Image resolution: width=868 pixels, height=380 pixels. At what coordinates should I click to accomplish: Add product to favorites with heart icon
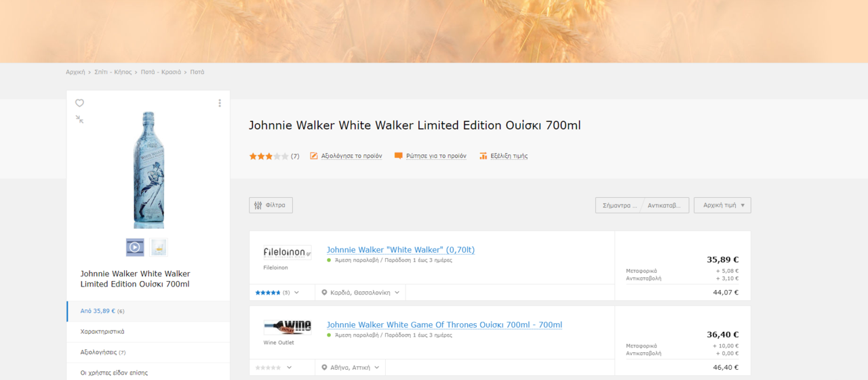pos(79,103)
